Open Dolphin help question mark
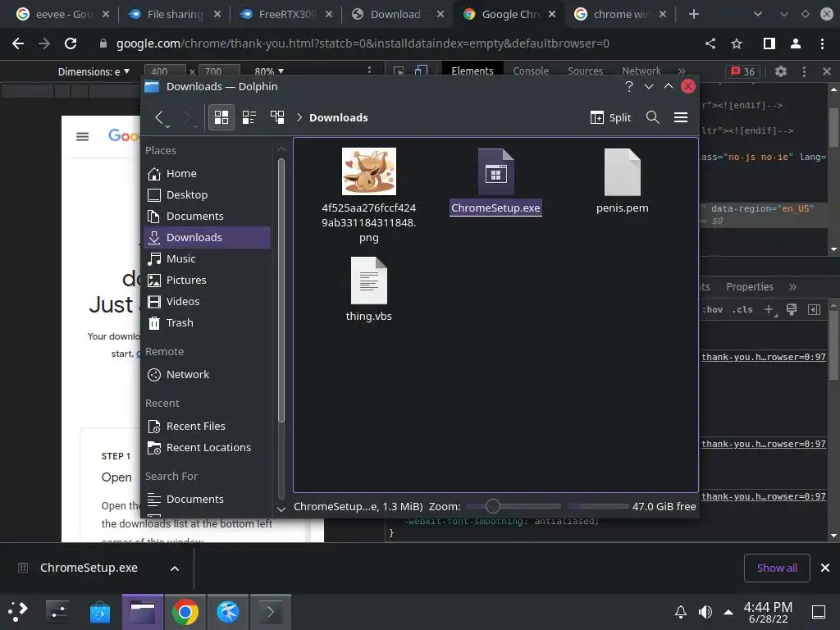The height and width of the screenshot is (630, 840). click(629, 86)
